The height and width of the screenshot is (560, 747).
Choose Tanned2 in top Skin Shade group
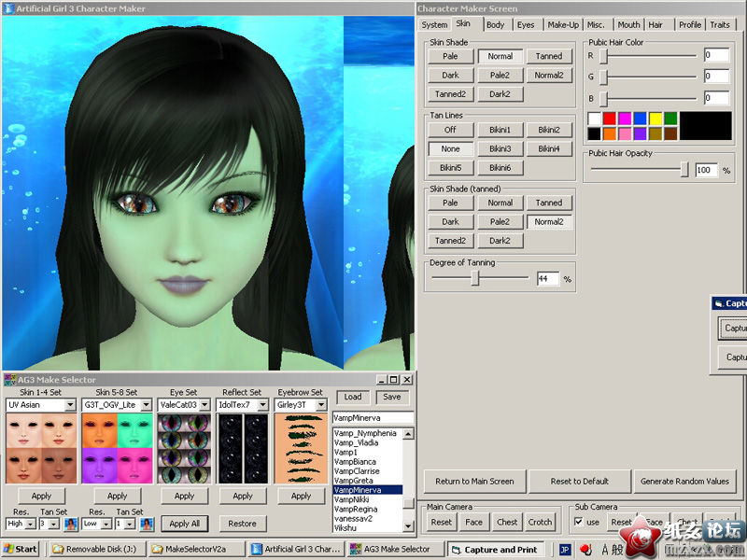[451, 93]
